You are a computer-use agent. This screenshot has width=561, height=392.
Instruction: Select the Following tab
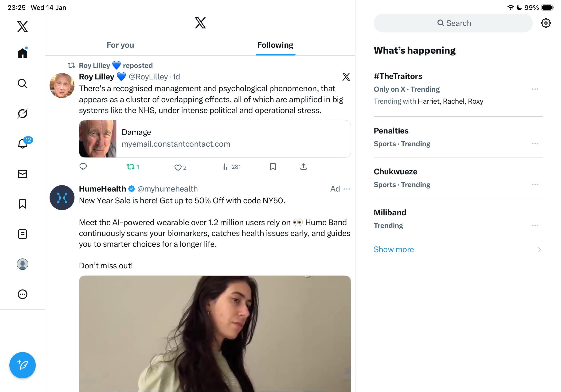click(275, 45)
